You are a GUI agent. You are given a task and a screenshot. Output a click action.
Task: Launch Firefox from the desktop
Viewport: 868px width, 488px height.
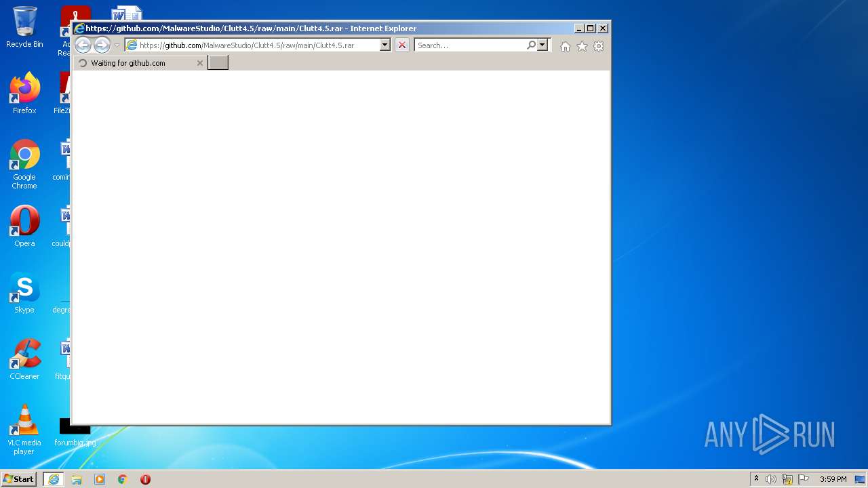point(24,94)
